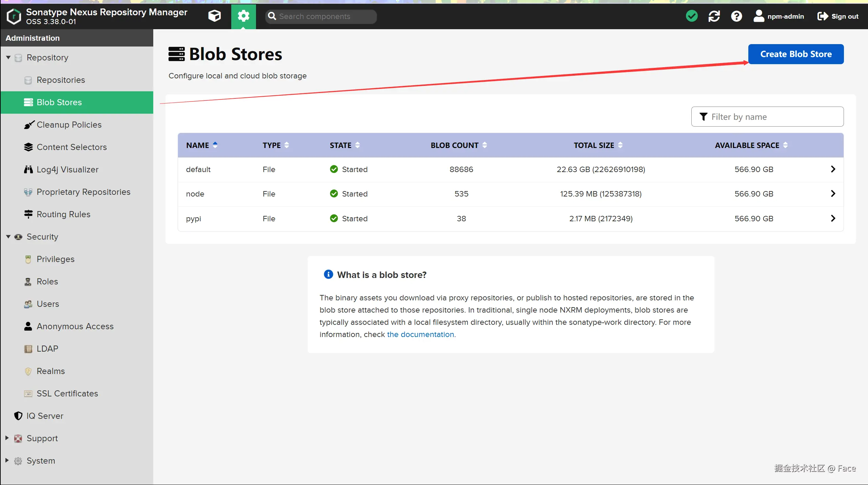This screenshot has height=485, width=868.
Task: Collapse the Repository tree section
Action: [8, 57]
